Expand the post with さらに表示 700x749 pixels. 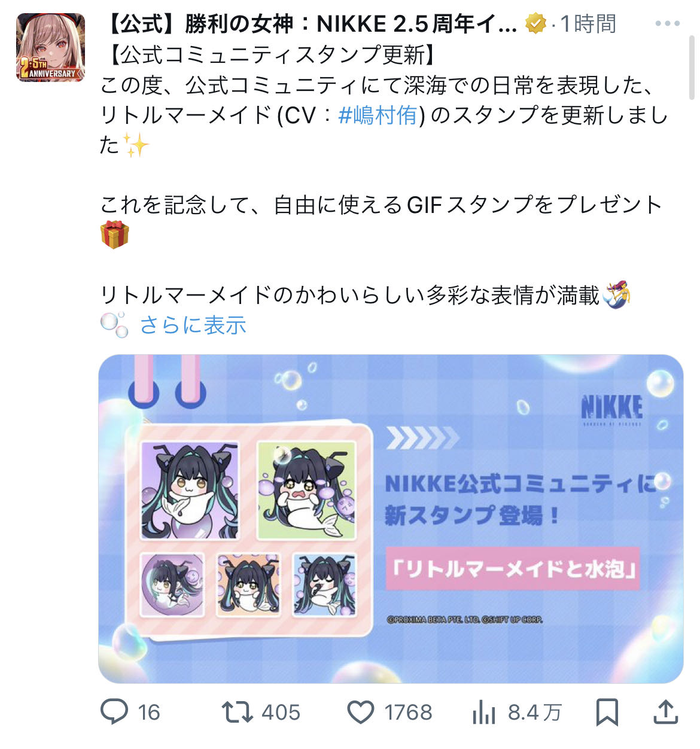tap(193, 325)
